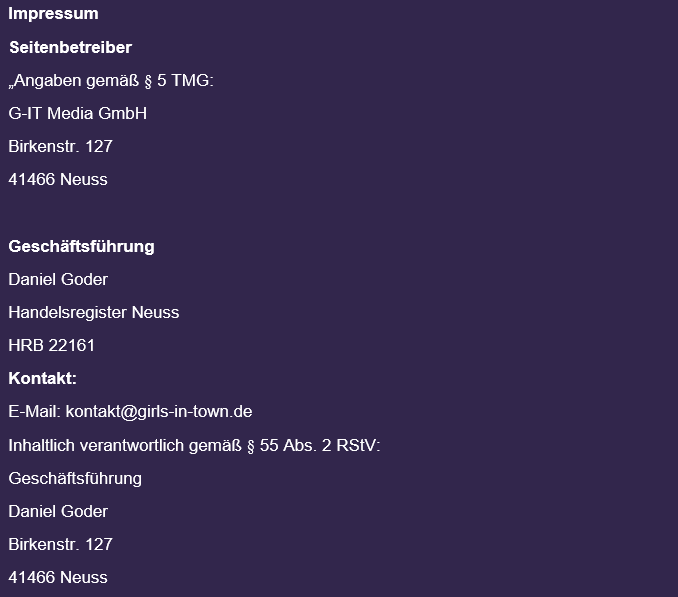678x597 pixels.
Task: Click Daniel Goder above Handelsregister Neuss
Action: pyautogui.click(x=58, y=279)
